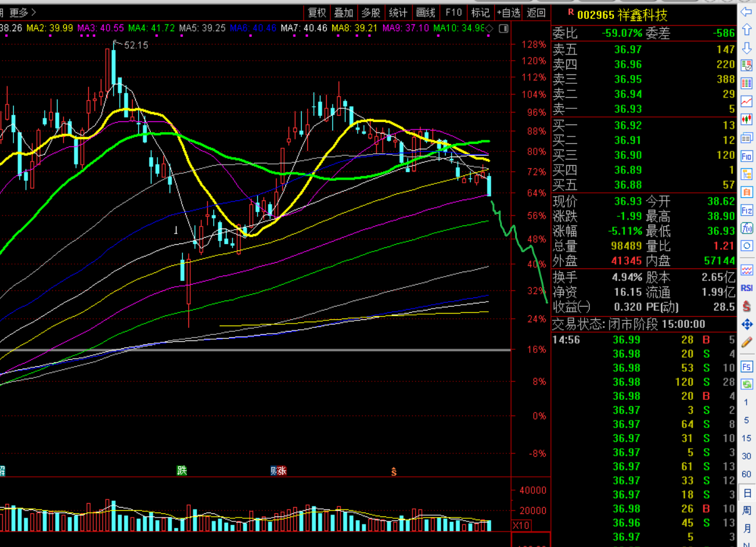Switch to 60-minute period
The width and height of the screenshot is (756, 547).
coord(746,474)
